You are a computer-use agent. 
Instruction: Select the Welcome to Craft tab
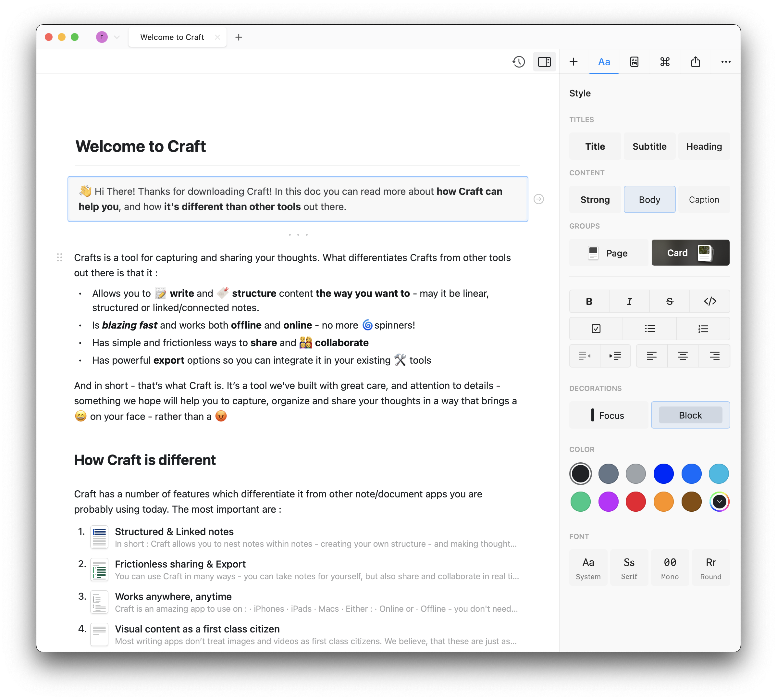(172, 37)
